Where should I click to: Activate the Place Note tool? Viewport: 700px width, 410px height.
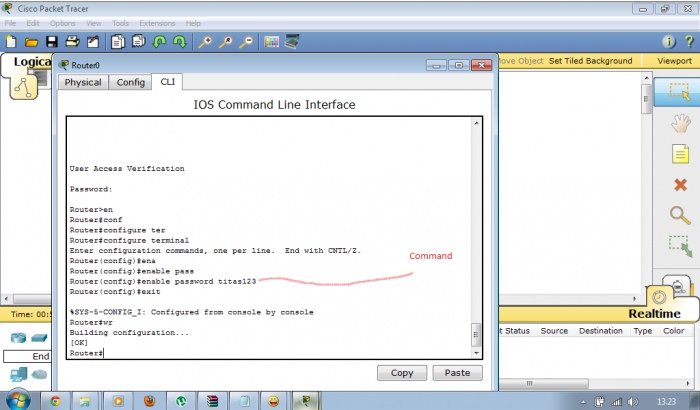(680, 154)
